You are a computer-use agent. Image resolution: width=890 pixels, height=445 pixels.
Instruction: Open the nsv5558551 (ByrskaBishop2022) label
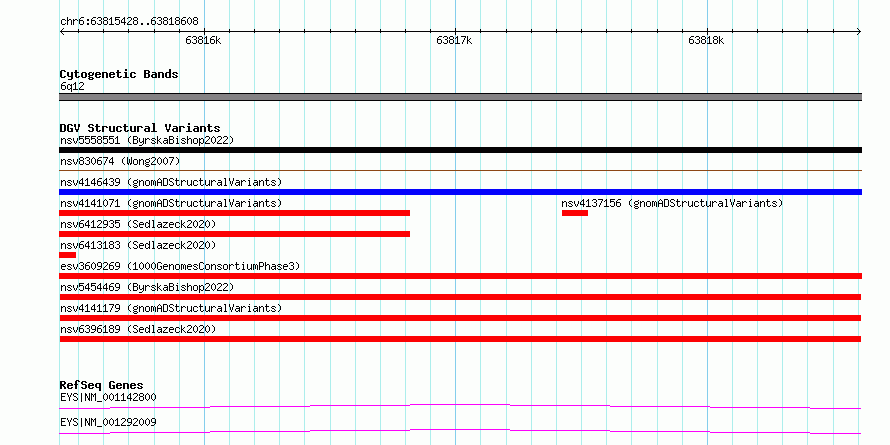pyautogui.click(x=147, y=140)
